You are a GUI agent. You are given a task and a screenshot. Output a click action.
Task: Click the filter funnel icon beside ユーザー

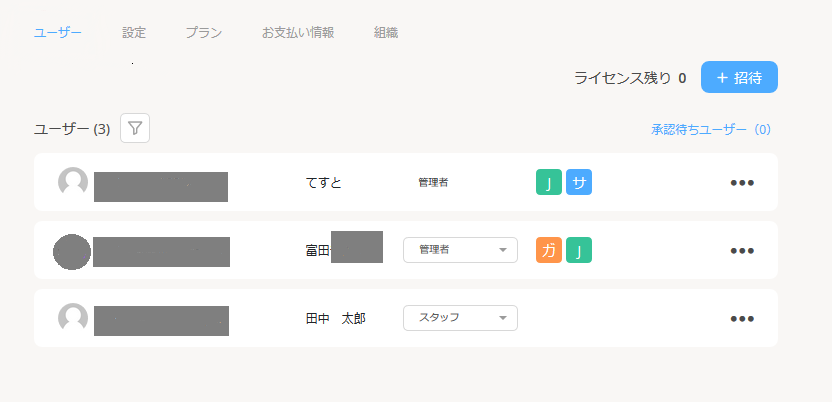[135, 128]
